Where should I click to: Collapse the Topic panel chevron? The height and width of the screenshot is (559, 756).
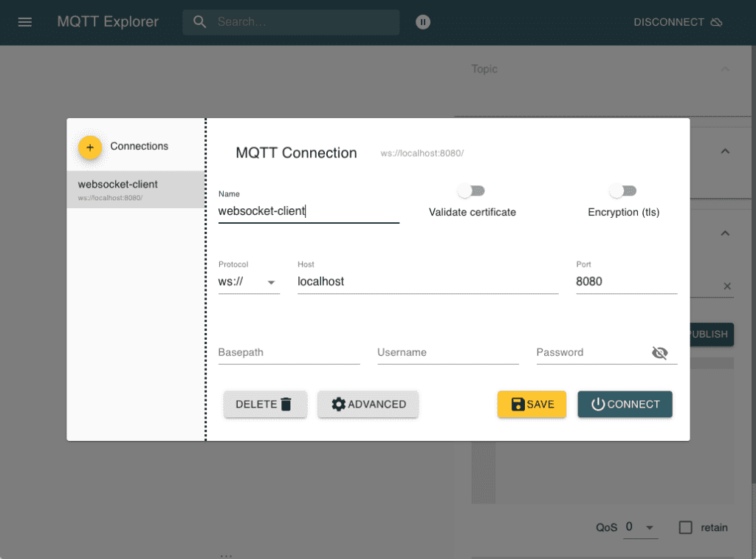pyautogui.click(x=724, y=69)
